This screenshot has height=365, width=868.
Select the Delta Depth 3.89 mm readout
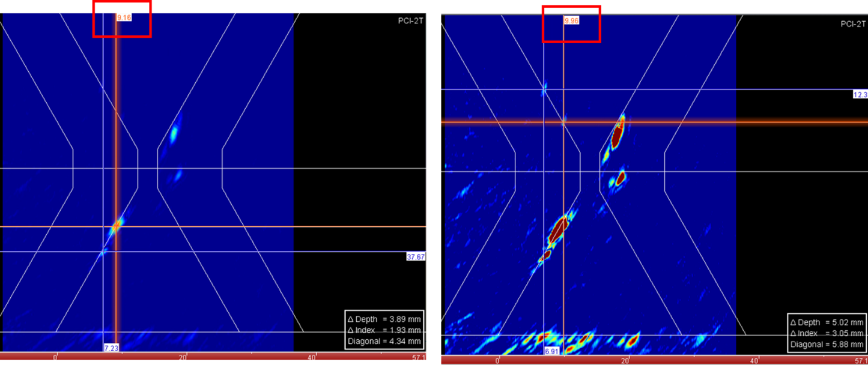(x=384, y=320)
